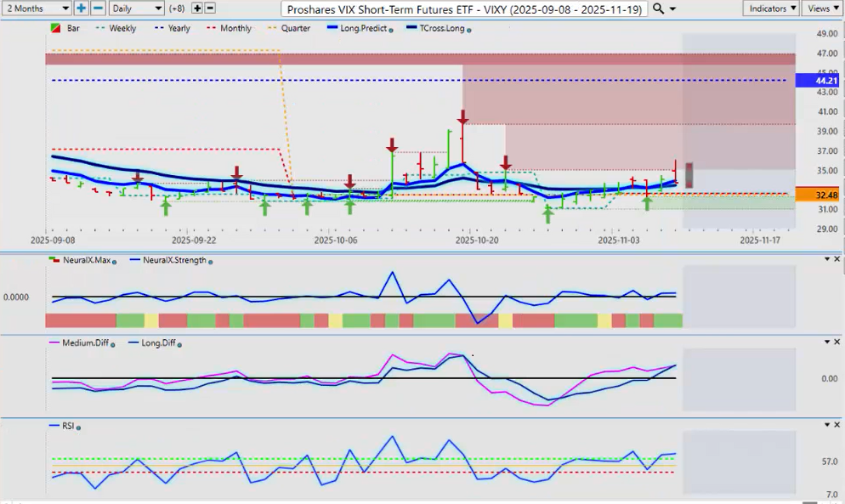Click the TCross.Long legend label

tap(440, 28)
